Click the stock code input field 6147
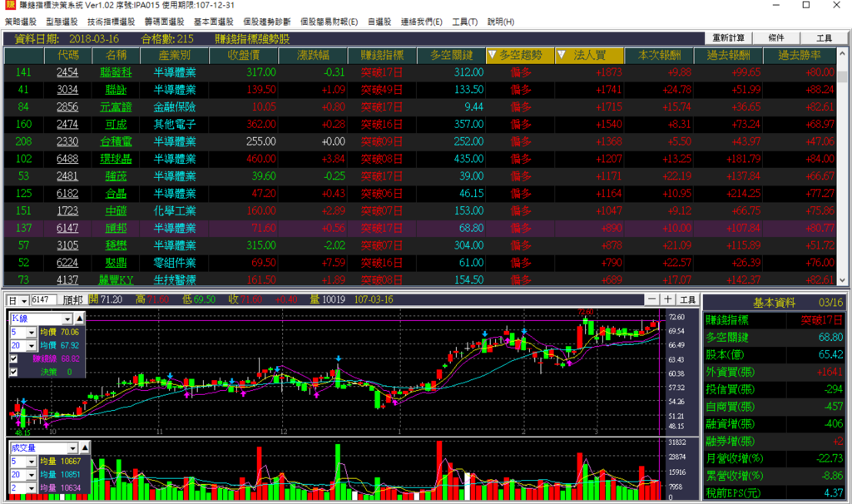The height and width of the screenshot is (504, 852). coord(43,299)
